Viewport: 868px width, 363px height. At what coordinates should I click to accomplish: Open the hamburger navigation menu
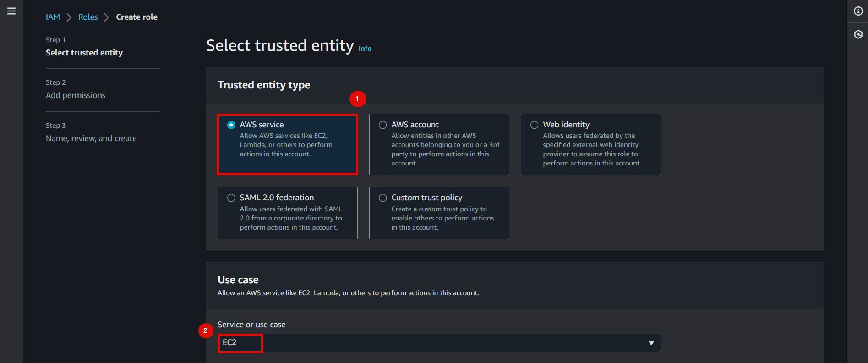(x=11, y=11)
